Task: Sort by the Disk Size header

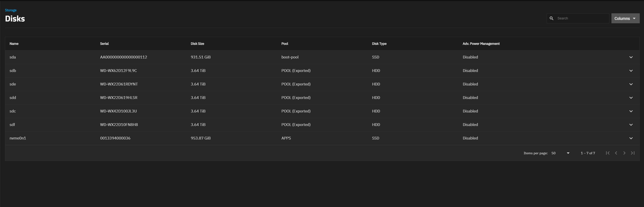Action: click(x=197, y=44)
